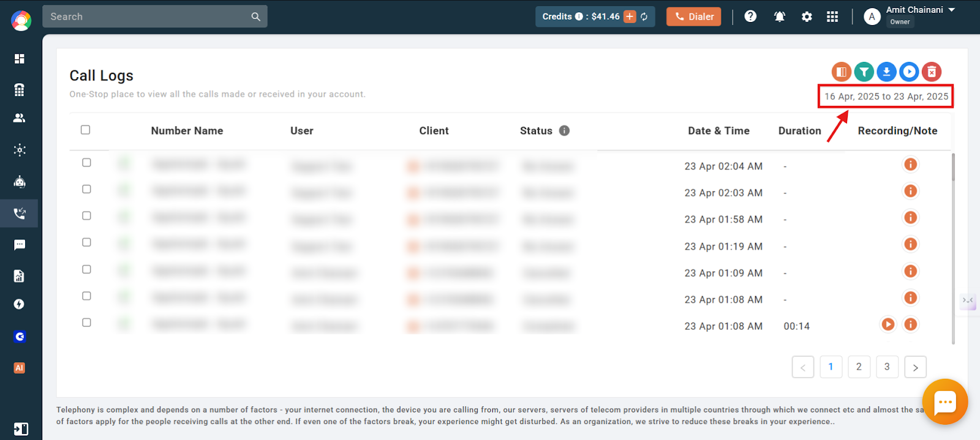This screenshot has width=980, height=440.
Task: Tick checkbox for the 23 Apr 01:19 AM row
Action: [x=86, y=242]
